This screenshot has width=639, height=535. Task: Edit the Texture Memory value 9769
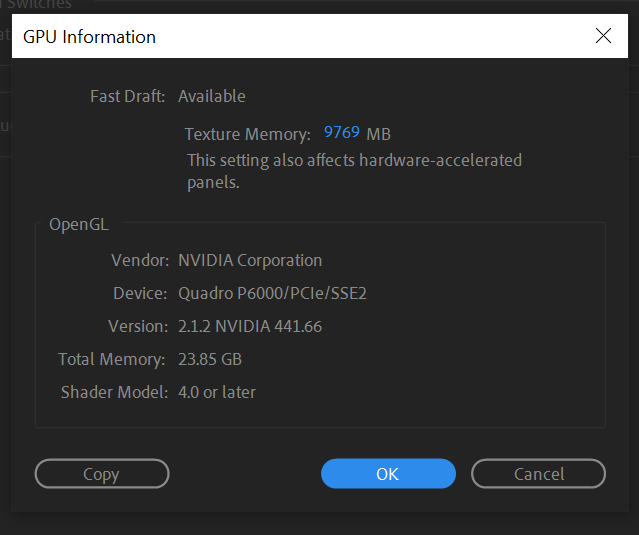tap(342, 132)
